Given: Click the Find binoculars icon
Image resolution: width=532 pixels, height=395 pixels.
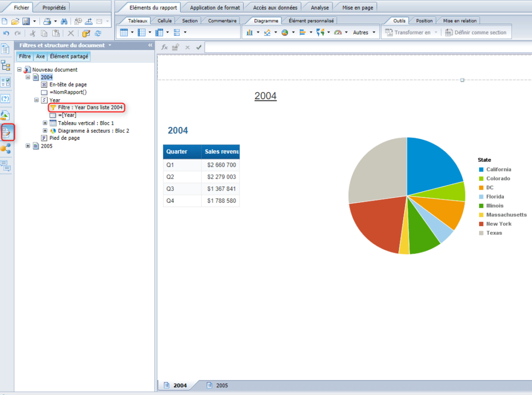Looking at the screenshot, I should click(x=64, y=21).
